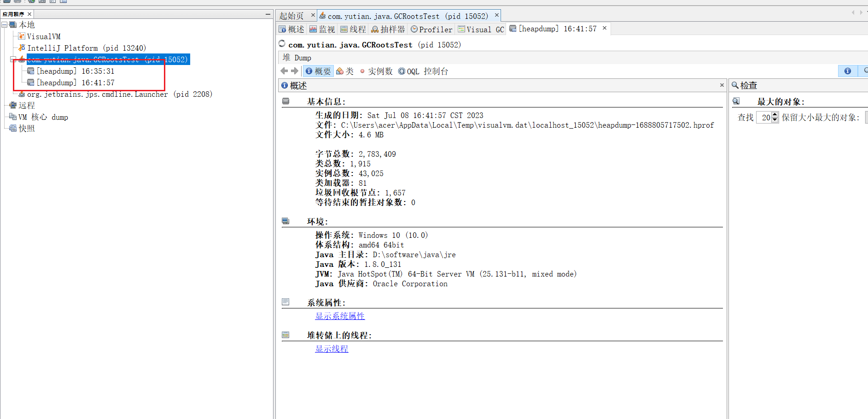Open the OQL 控制台 console view
The width and height of the screenshot is (868, 419).
pyautogui.click(x=423, y=71)
